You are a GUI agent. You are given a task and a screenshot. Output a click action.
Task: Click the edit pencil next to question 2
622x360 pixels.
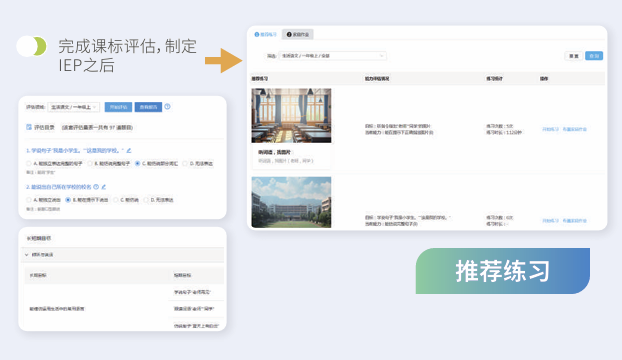104,187
